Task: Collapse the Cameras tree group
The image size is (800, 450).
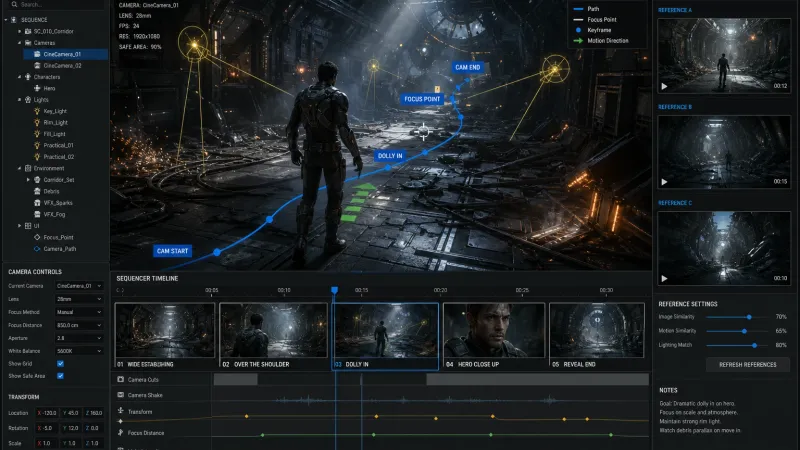Action: click(20, 43)
